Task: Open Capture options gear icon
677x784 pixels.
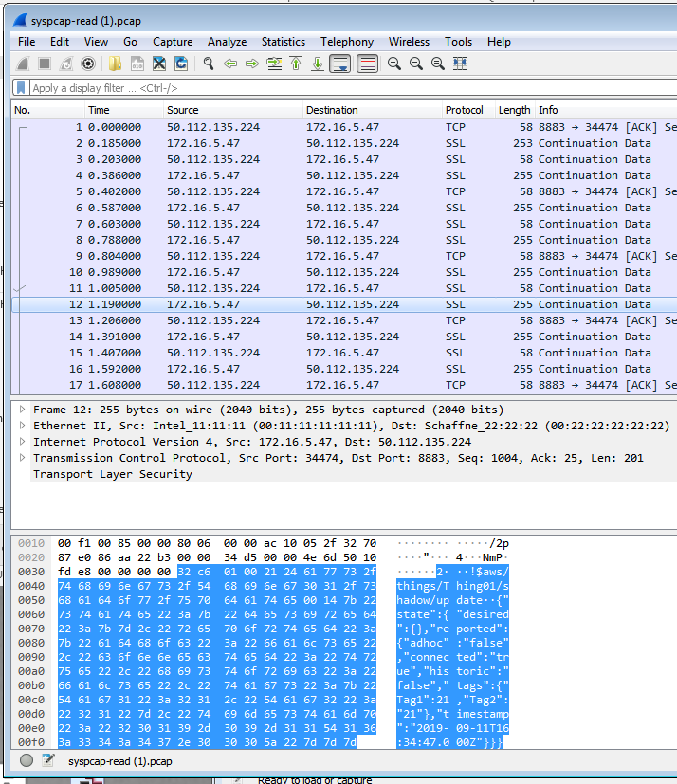Action: [88, 64]
